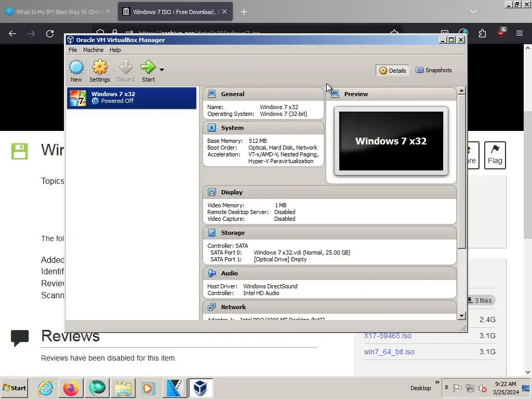Collapse the System section header
The height and width of the screenshot is (399, 532).
[x=263, y=128]
